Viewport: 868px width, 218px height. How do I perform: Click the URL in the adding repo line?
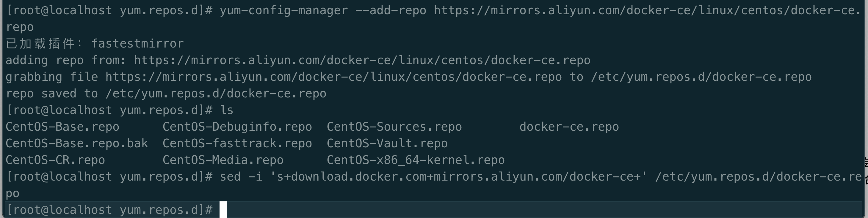pos(362,61)
